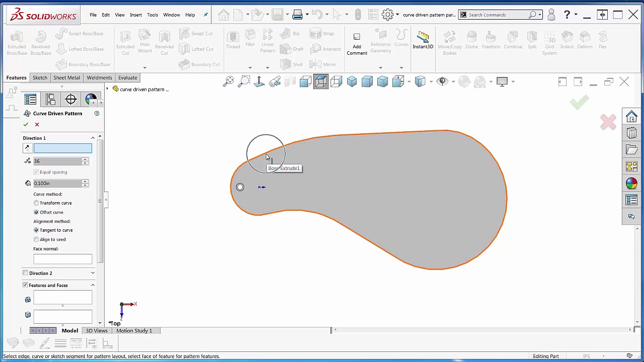Uncheck the Features and Faces checkbox
Screen dimensions: 644x362
point(25,285)
